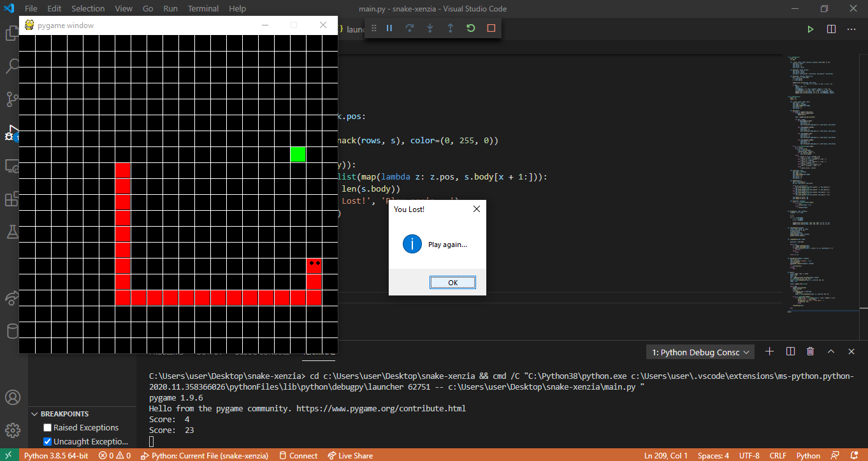This screenshot has height=461, width=868.
Task: Open the Search view in activity bar
Action: 13,66
